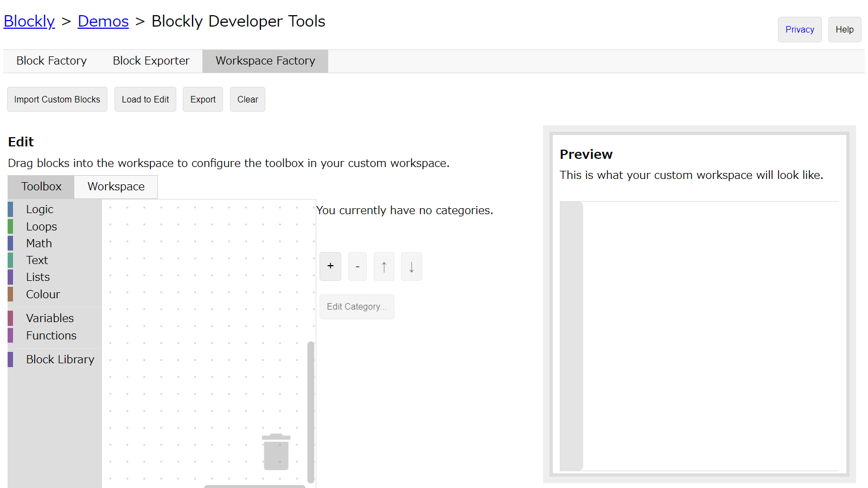Click Import Custom Blocks button

(x=57, y=99)
